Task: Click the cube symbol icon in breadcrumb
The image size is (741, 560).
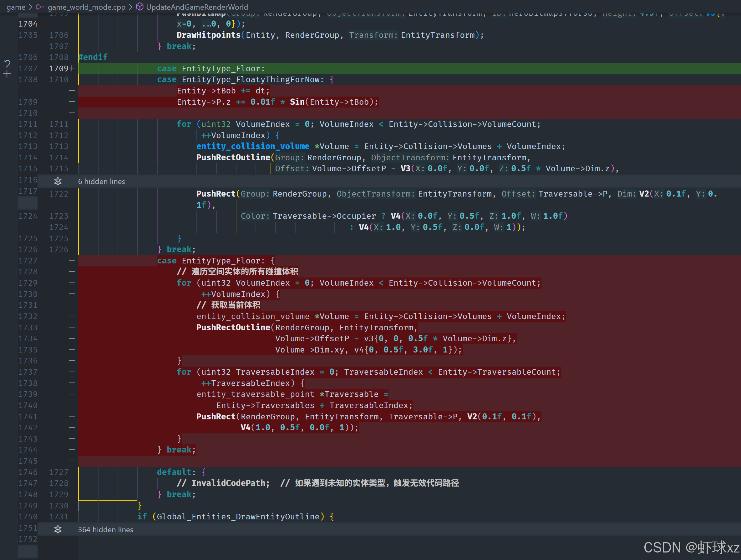Action: [140, 7]
